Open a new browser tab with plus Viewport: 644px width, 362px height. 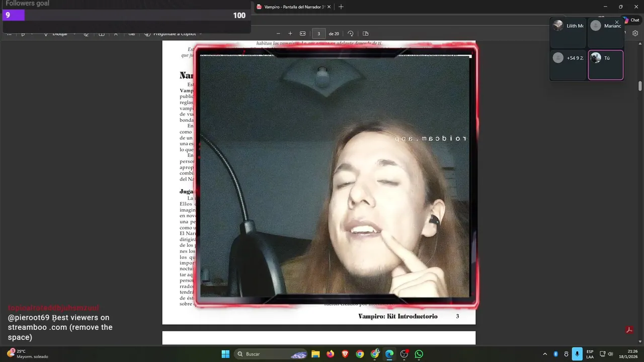coord(341,7)
